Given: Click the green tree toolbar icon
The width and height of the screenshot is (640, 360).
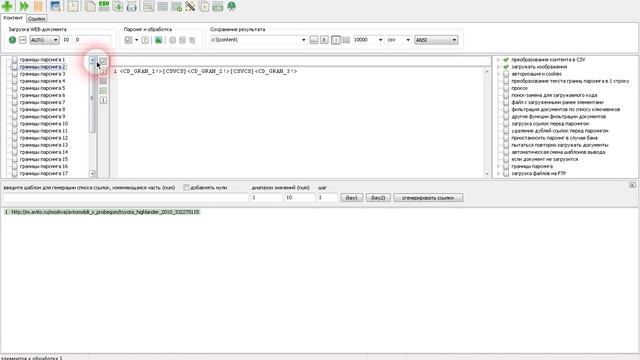Looking at the screenshot, I should click(x=231, y=6).
